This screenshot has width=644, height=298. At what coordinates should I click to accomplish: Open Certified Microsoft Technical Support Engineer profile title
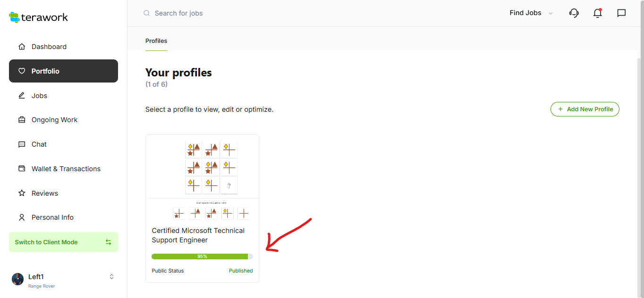198,235
